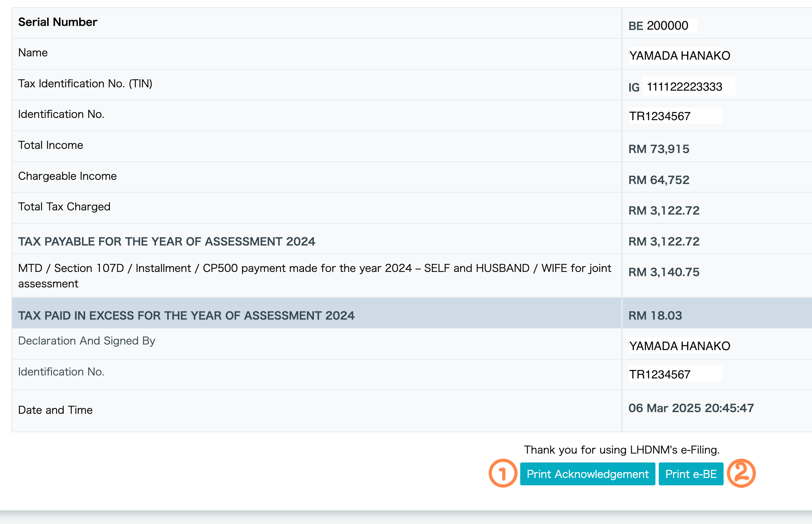This screenshot has height=524, width=812.
Task: Click the Total Tax Charged amount
Action: (x=664, y=210)
